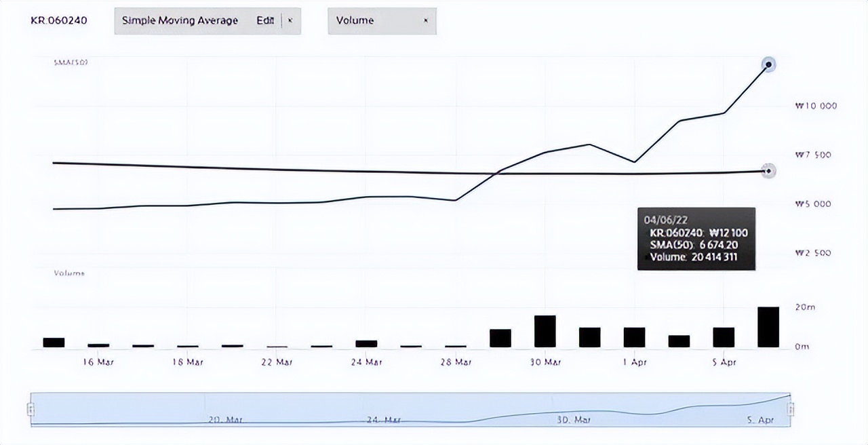The width and height of the screenshot is (868, 445).
Task: Click the SMA line end marker
Action: point(768,171)
